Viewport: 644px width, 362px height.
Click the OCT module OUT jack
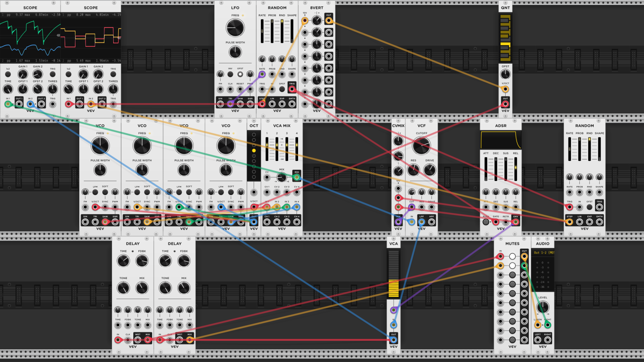click(x=254, y=222)
